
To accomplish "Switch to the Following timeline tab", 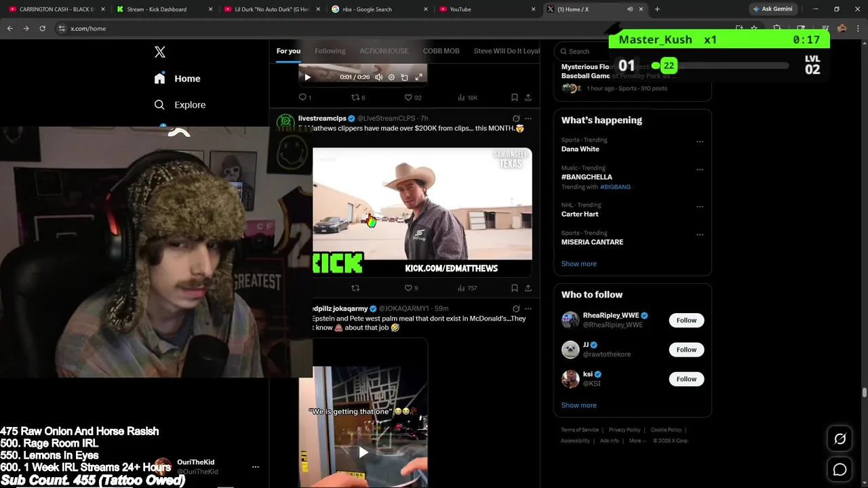I will (x=330, y=51).
